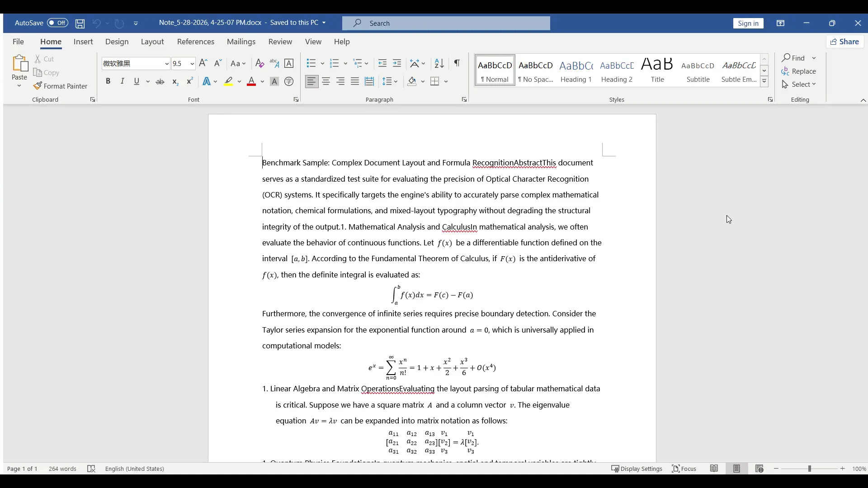Click Increase Indent icon
The height and width of the screenshot is (488, 868).
click(x=397, y=63)
